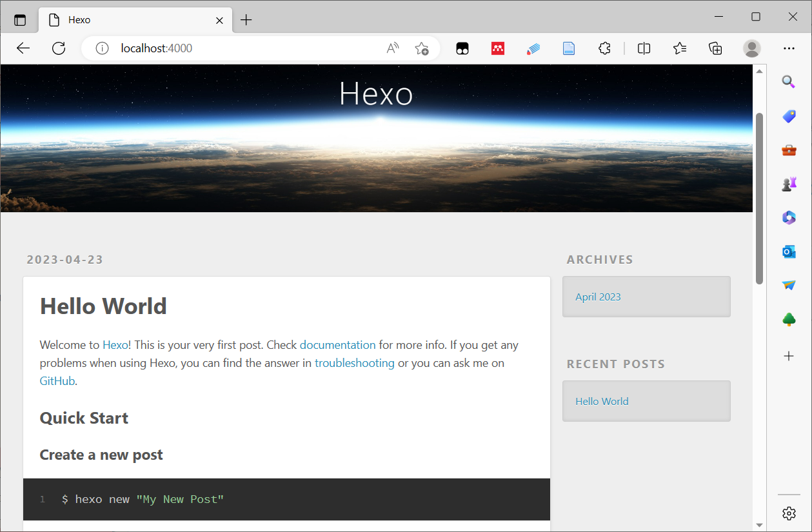Toggle the vertical tabs panel button
The height and width of the screenshot is (532, 812).
pyautogui.click(x=20, y=20)
